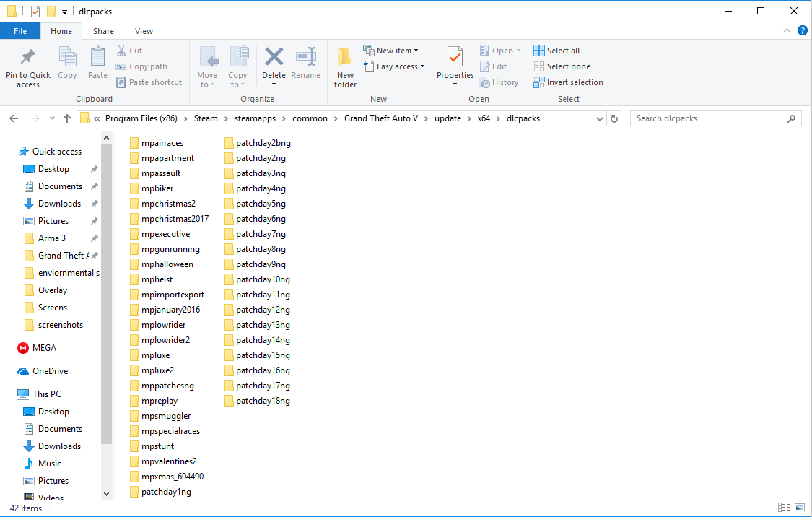Expand the Open button dropdown arrow

click(518, 51)
